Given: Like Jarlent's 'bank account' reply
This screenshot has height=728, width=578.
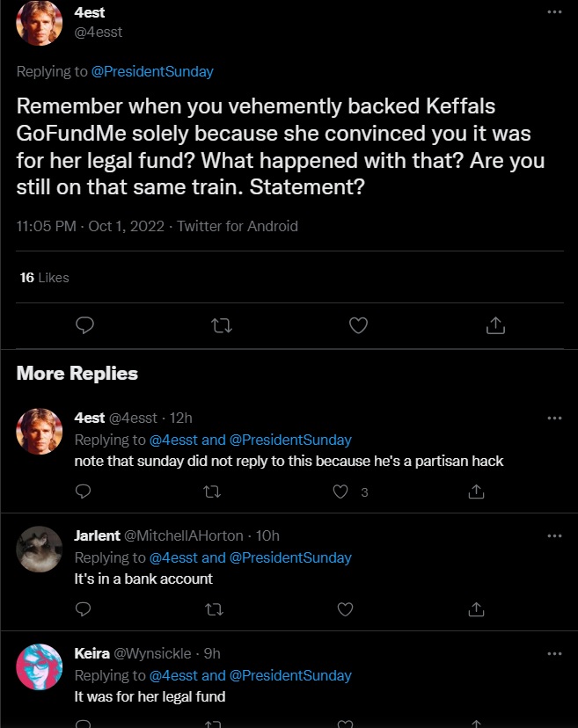Looking at the screenshot, I should tap(345, 608).
